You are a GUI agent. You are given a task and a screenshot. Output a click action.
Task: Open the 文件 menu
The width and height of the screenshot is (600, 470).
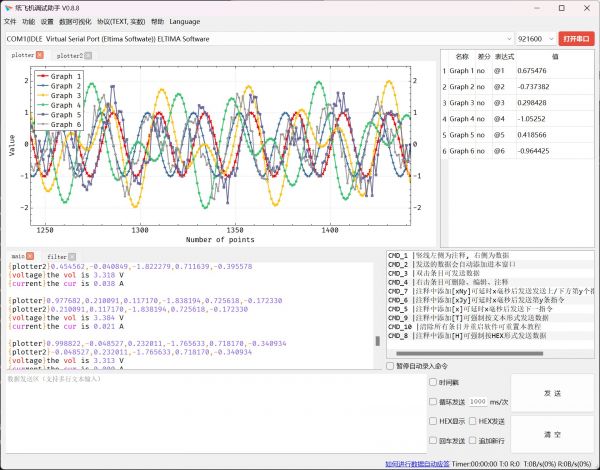pos(10,22)
